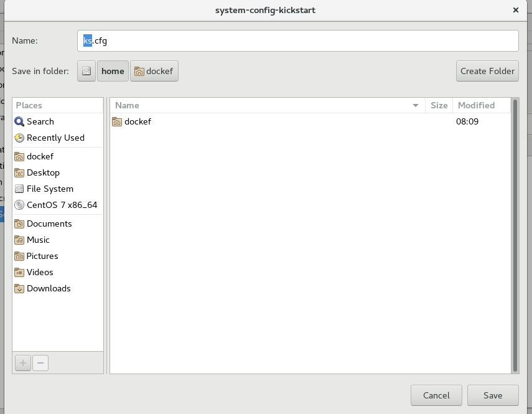Remove bookmark with the minus button
This screenshot has width=532, height=414.
[x=40, y=363]
